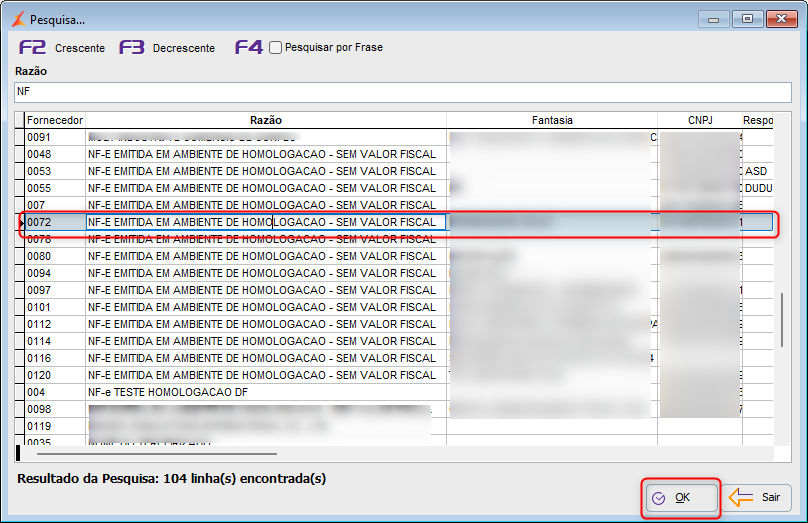Click the horizontal scrollbar thumb

(x=157, y=454)
